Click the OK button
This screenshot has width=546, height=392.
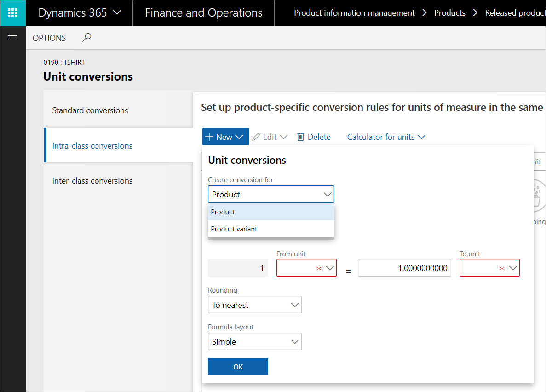point(238,367)
